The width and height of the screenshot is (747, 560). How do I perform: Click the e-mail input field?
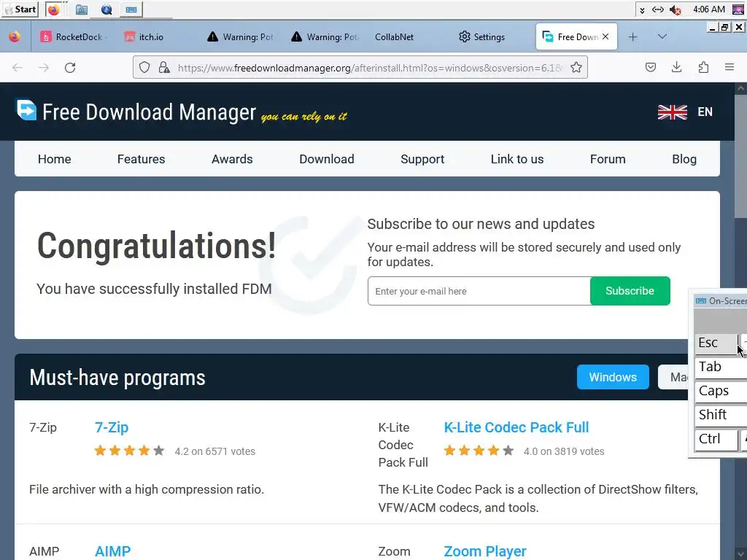point(479,291)
